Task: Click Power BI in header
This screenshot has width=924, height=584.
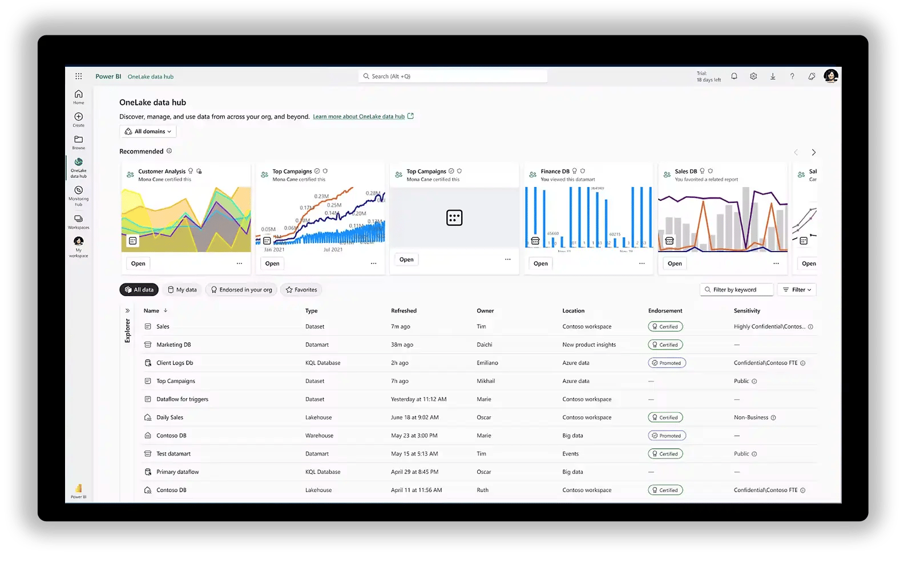Action: (108, 76)
